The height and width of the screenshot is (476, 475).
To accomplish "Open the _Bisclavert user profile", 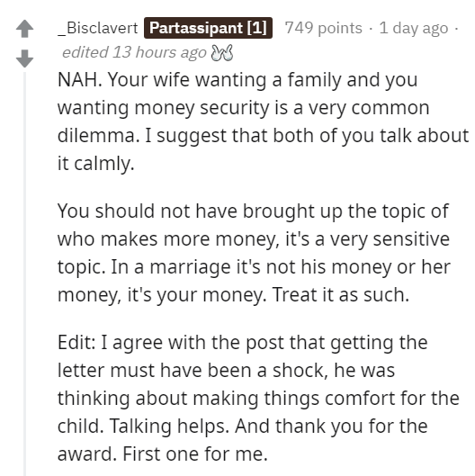I will tap(98, 28).
